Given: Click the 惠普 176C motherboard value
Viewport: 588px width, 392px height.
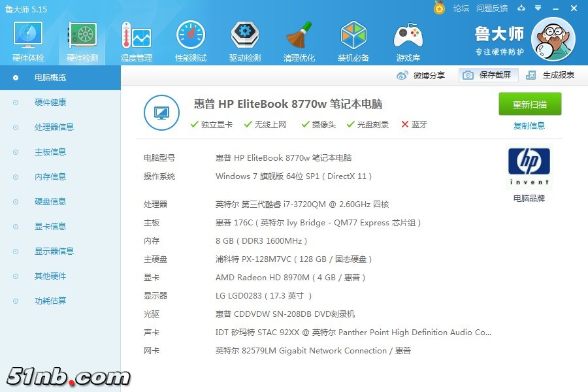Looking at the screenshot, I should [x=318, y=223].
